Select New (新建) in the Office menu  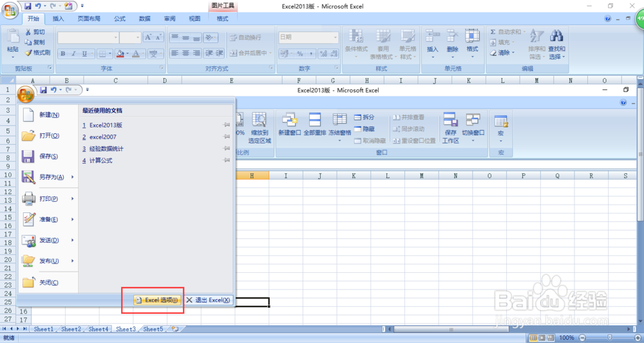(48, 115)
